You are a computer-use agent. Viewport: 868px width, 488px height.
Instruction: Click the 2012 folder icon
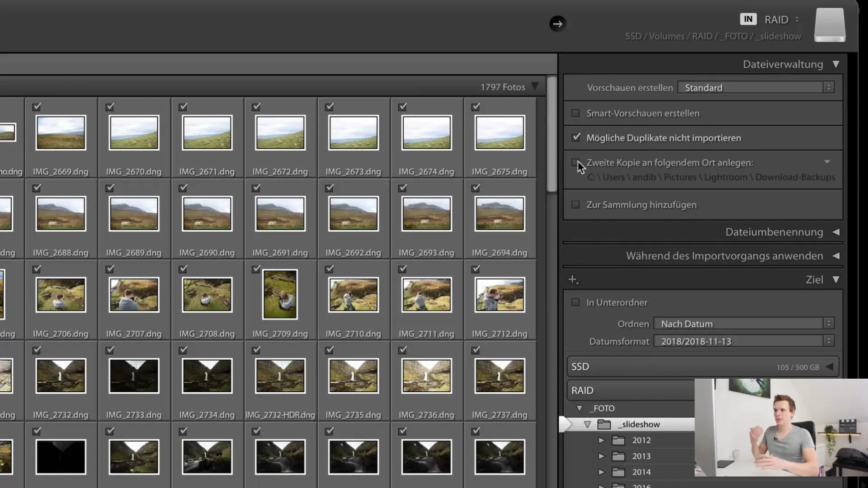618,440
